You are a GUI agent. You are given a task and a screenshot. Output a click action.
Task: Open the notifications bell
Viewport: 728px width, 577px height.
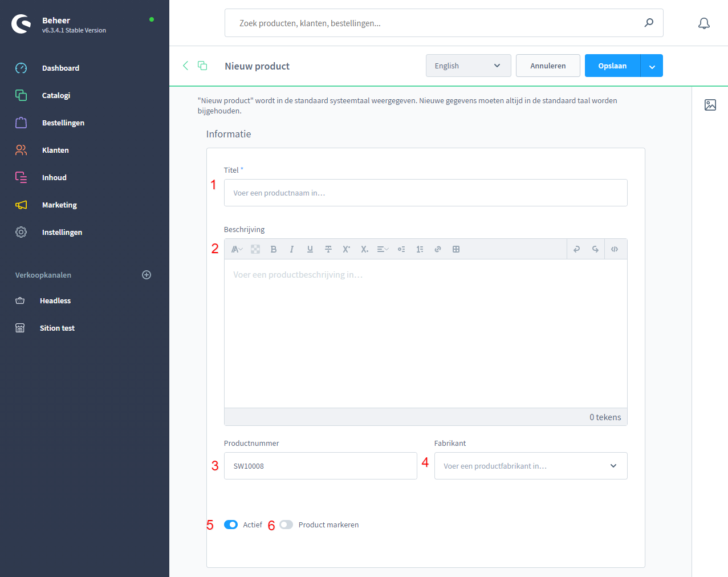704,23
